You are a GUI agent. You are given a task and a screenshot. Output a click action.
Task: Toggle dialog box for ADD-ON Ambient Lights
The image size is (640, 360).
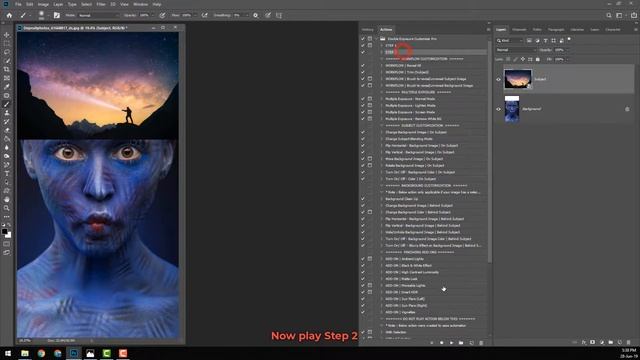click(x=370, y=259)
